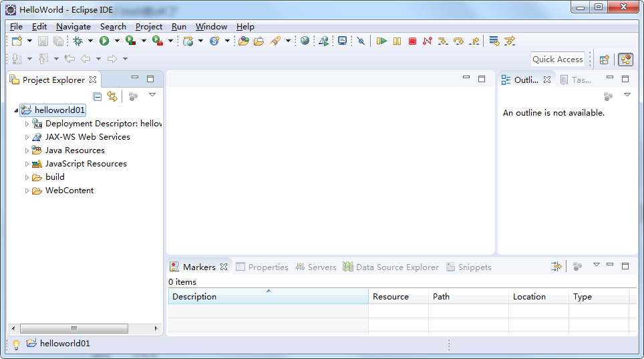Click the right arrow of Project Explorer scrollbar
Screen dimensions: 644x359
156,328
